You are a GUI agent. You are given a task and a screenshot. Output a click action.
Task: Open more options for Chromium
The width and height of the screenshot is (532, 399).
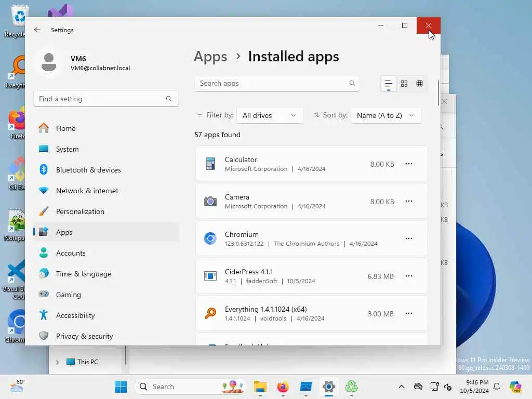point(409,238)
